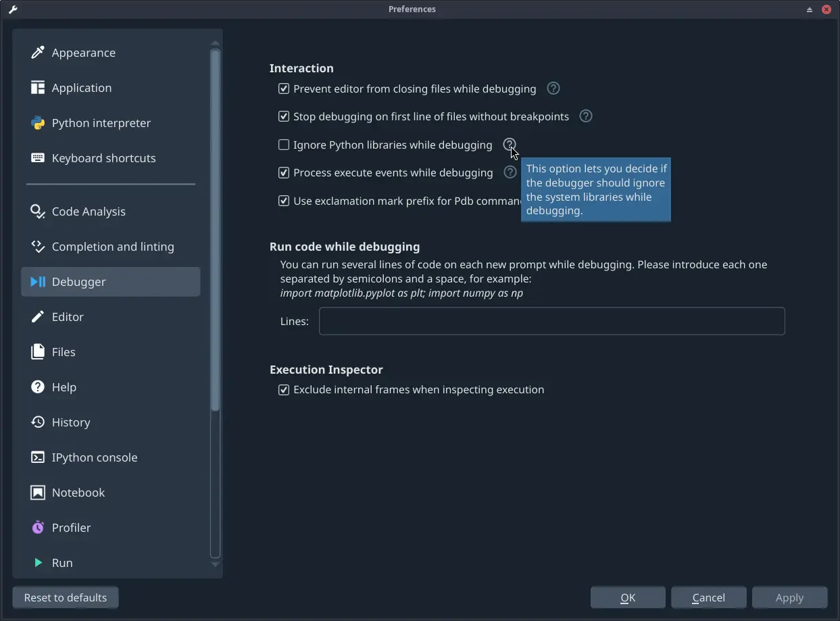
Task: Click the Run green arrow icon
Action: (38, 562)
